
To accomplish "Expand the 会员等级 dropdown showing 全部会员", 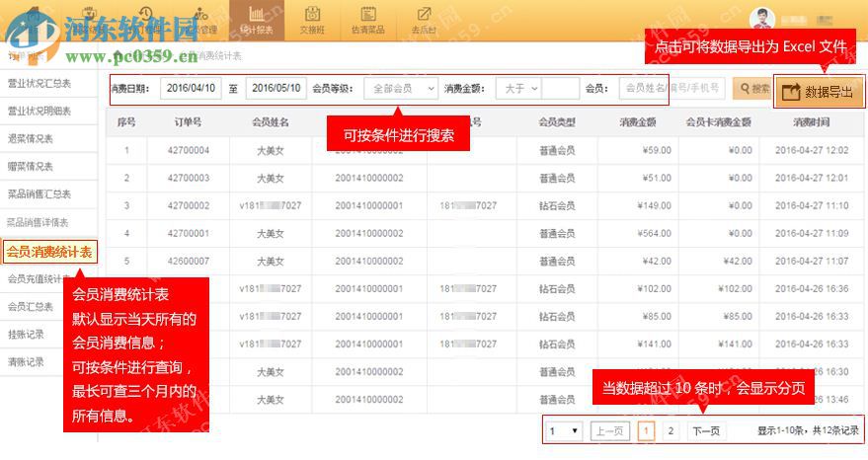I will (401, 89).
